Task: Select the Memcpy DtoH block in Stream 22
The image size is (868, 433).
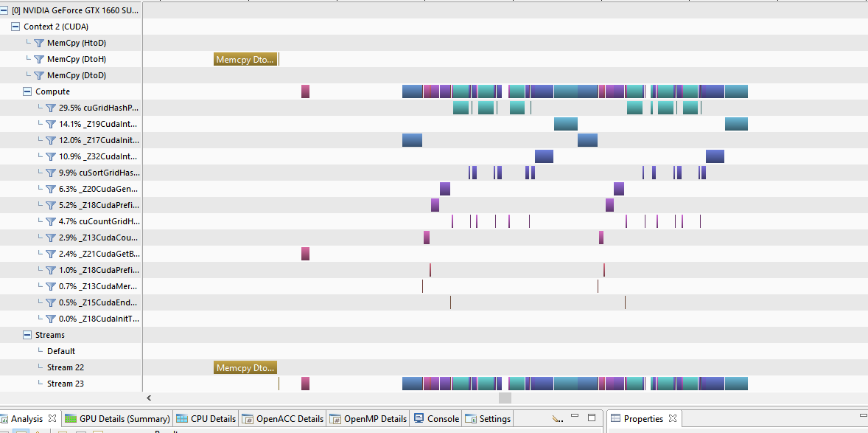Action: click(245, 367)
